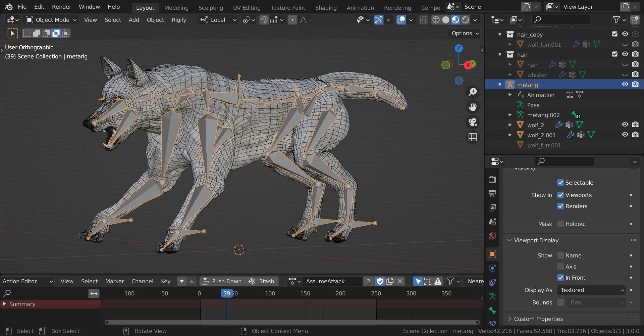The image size is (644, 336).
Task: Select material preview shading mode
Action: click(455, 20)
